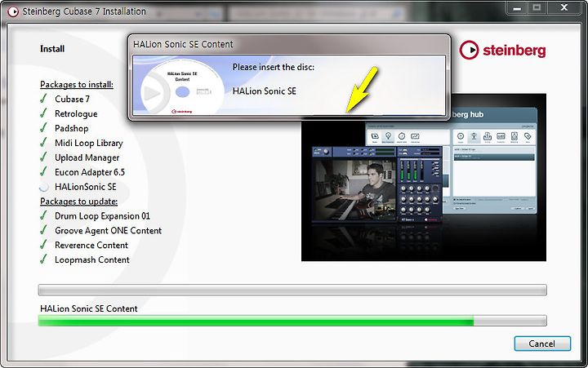
Task: Click the 'Please insert the disc:' message
Action: click(x=274, y=68)
